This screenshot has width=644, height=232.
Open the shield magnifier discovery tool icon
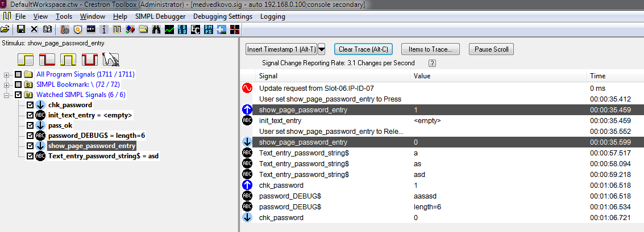(x=78, y=29)
